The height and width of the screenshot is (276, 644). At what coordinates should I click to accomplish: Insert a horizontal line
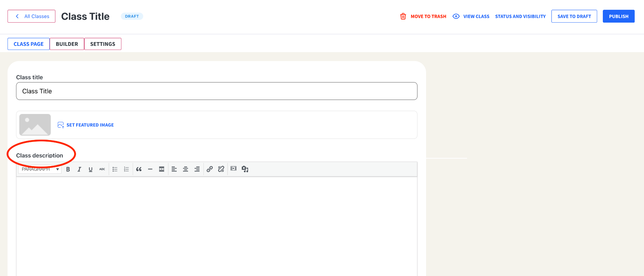click(x=150, y=169)
